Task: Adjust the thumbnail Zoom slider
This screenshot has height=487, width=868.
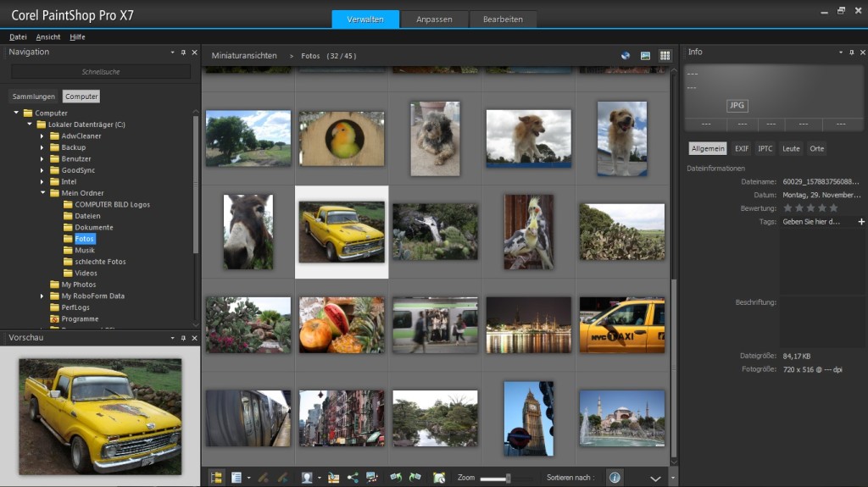Action: [x=508, y=479]
